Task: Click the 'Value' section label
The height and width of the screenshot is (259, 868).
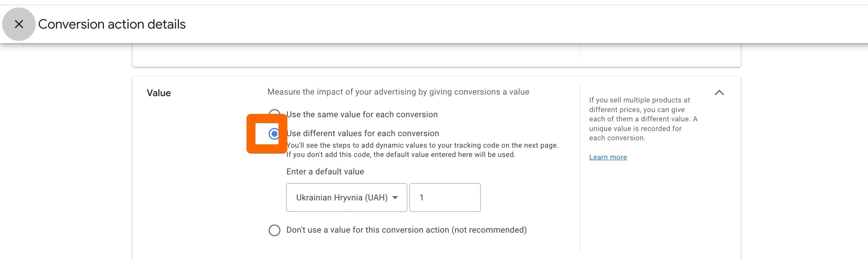Action: tap(159, 93)
